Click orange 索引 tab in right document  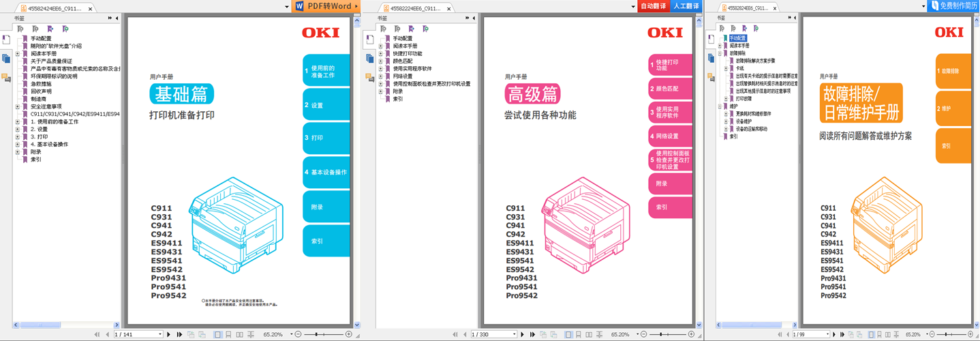(x=953, y=146)
